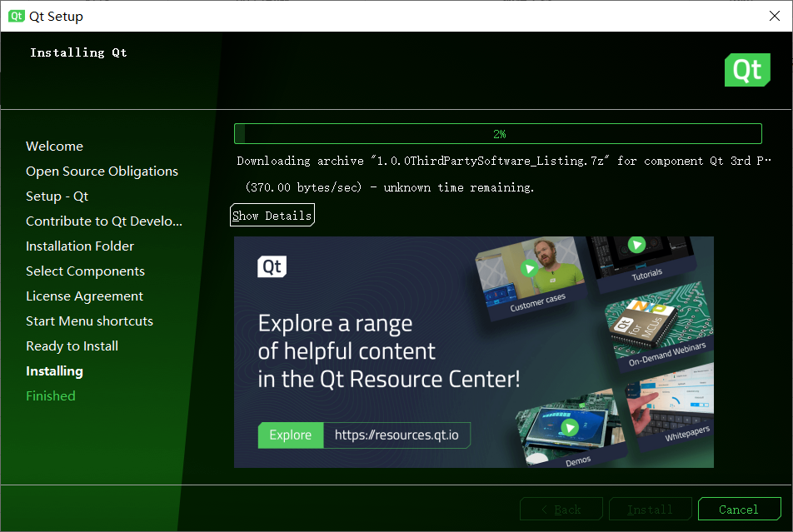Cancel the Qt installation
The image size is (793, 532).
[x=739, y=509]
